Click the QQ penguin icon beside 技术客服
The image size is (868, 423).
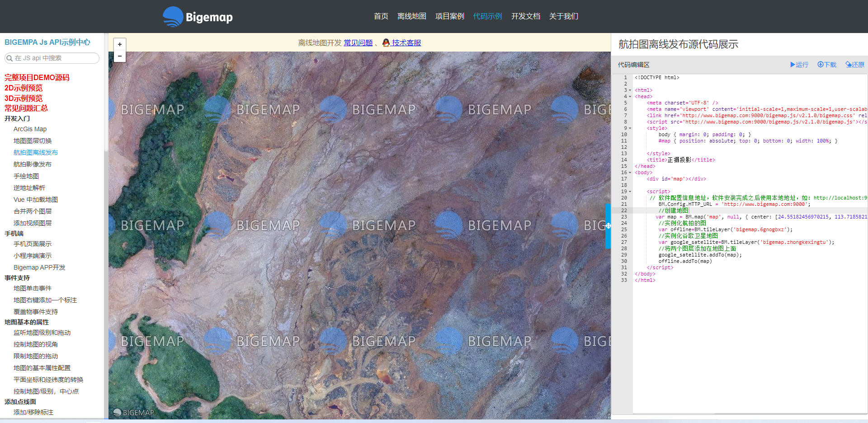point(386,43)
